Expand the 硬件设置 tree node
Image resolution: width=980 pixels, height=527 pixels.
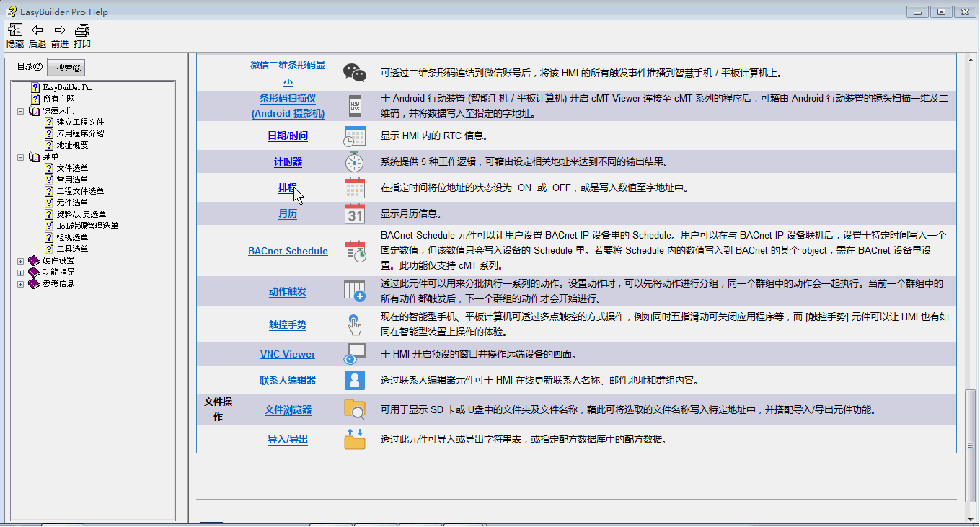point(20,260)
